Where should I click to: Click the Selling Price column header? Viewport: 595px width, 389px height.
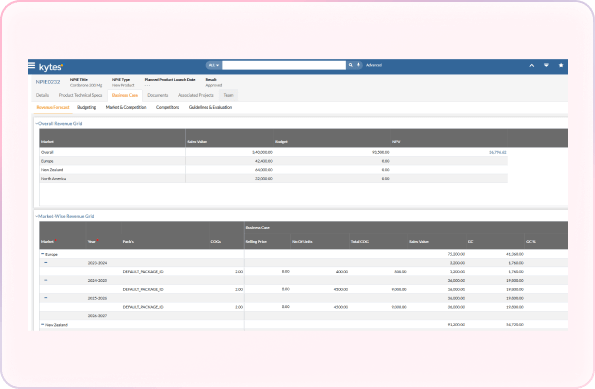[256, 241]
